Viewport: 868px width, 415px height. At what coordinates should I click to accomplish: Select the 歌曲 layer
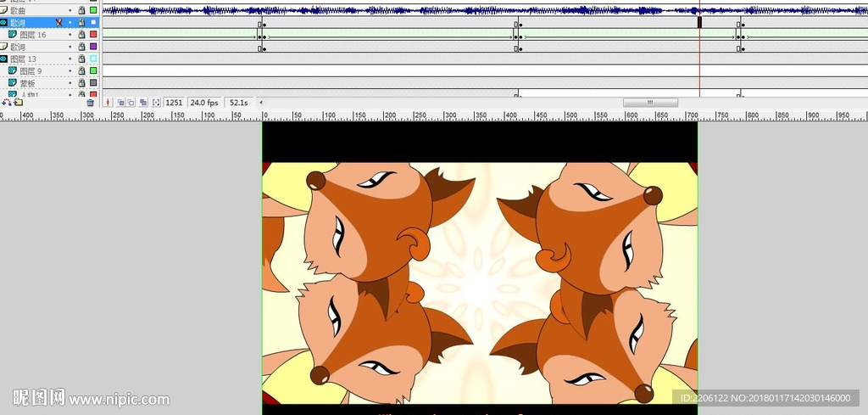[x=19, y=10]
